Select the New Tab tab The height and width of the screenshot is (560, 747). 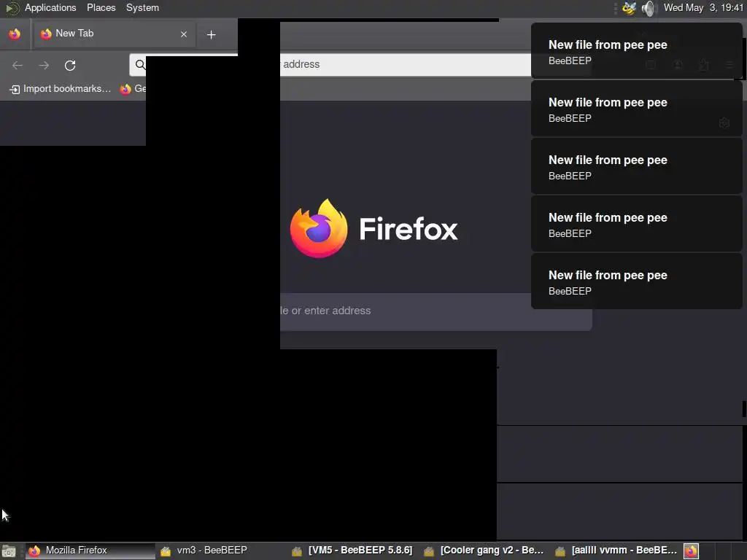point(114,34)
